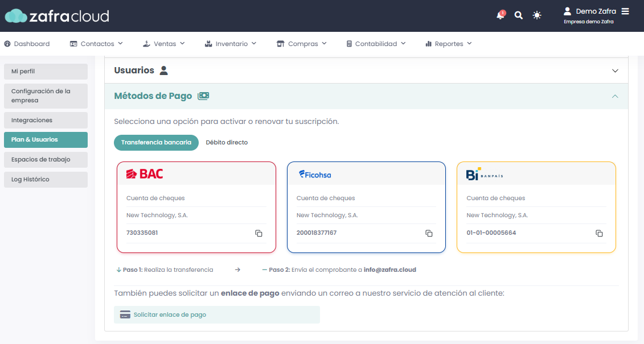Click the Métodos de Pago money icon
This screenshot has width=644, height=344.
coord(203,96)
